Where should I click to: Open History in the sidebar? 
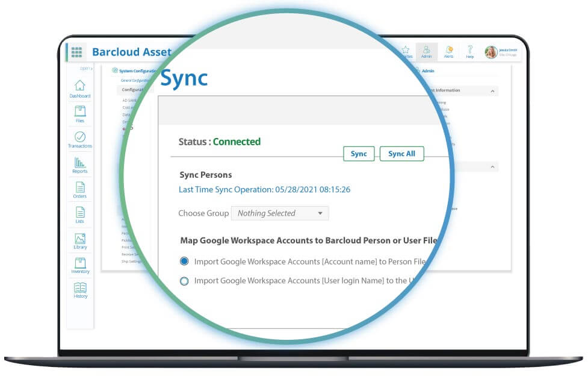tap(80, 290)
